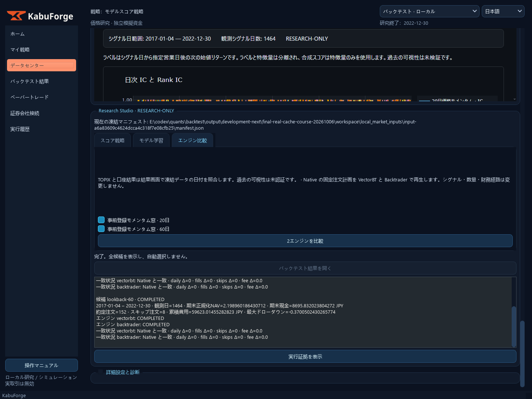
Task: Open ペーパートレード in the sidebar
Action: (x=41, y=97)
